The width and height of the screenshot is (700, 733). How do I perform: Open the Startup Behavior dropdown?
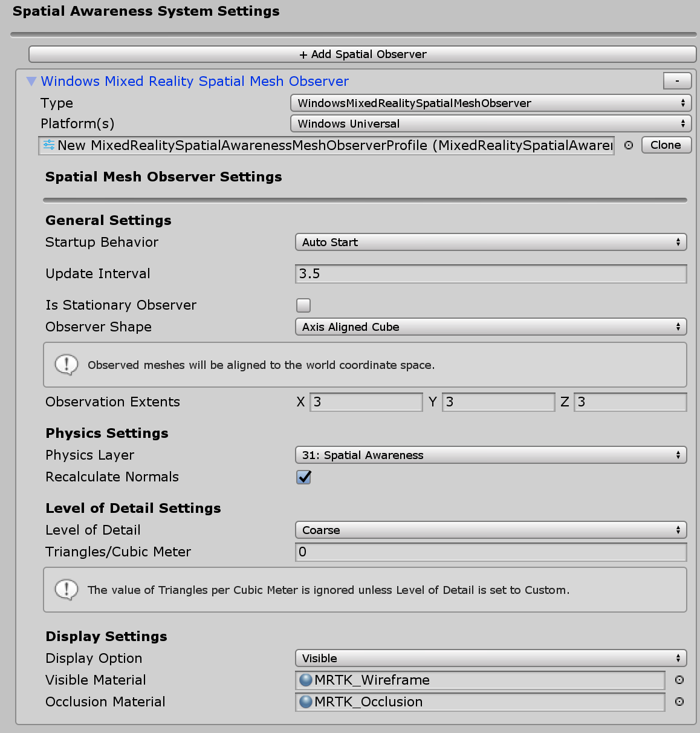pyautogui.click(x=490, y=243)
